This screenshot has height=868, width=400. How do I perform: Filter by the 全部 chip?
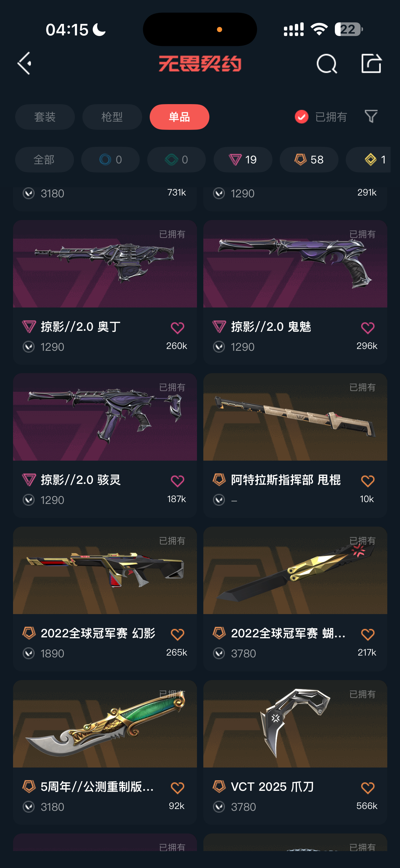pos(44,159)
